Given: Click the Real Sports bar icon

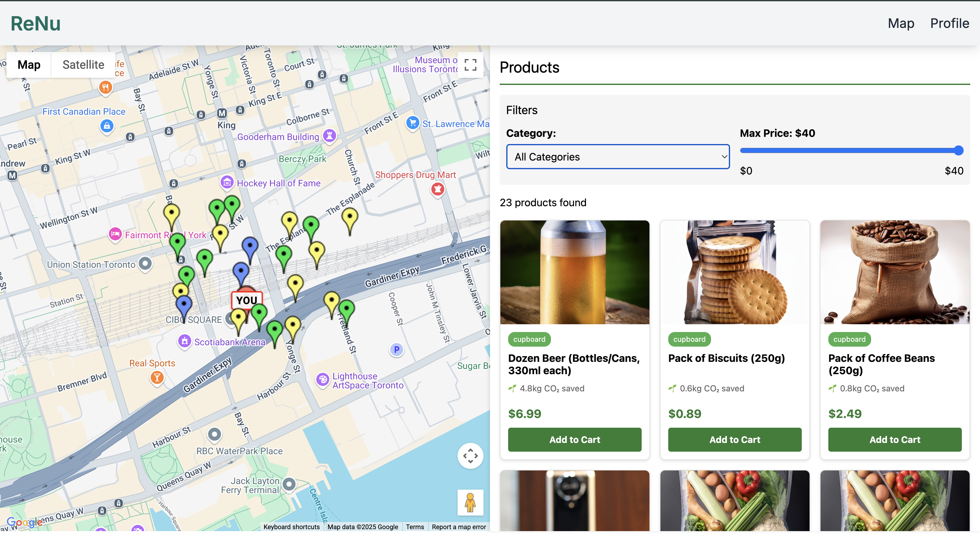Looking at the screenshot, I should tap(157, 377).
